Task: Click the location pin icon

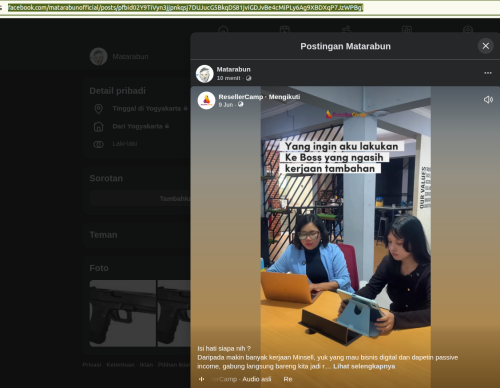Action: 98,109
